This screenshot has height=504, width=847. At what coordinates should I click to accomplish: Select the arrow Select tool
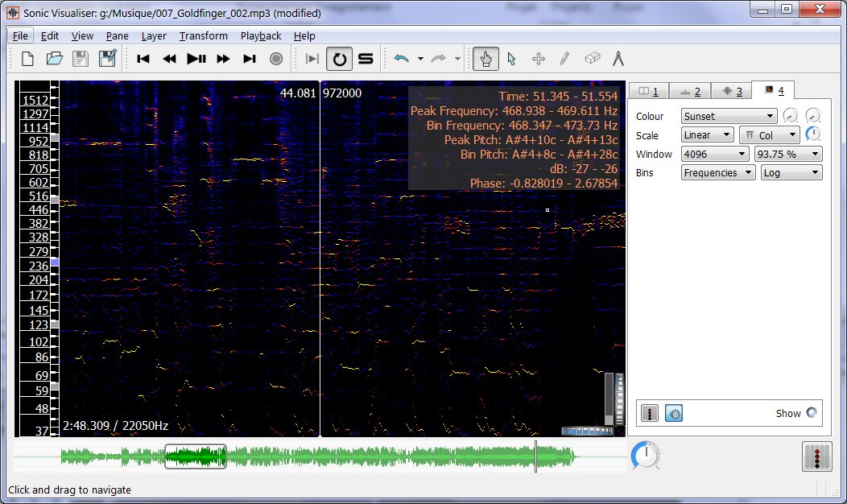tap(511, 58)
